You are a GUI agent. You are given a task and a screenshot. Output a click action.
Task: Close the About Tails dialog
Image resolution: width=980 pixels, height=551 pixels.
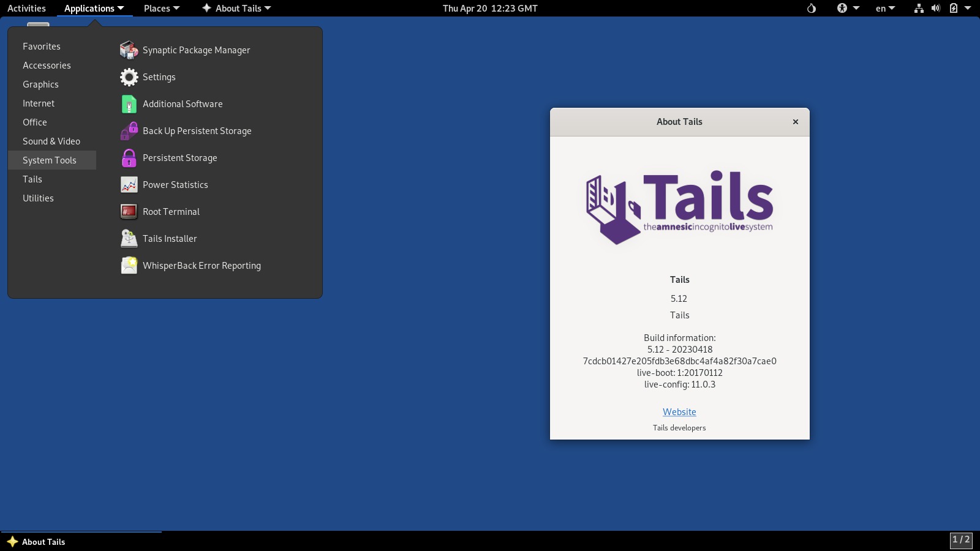796,122
